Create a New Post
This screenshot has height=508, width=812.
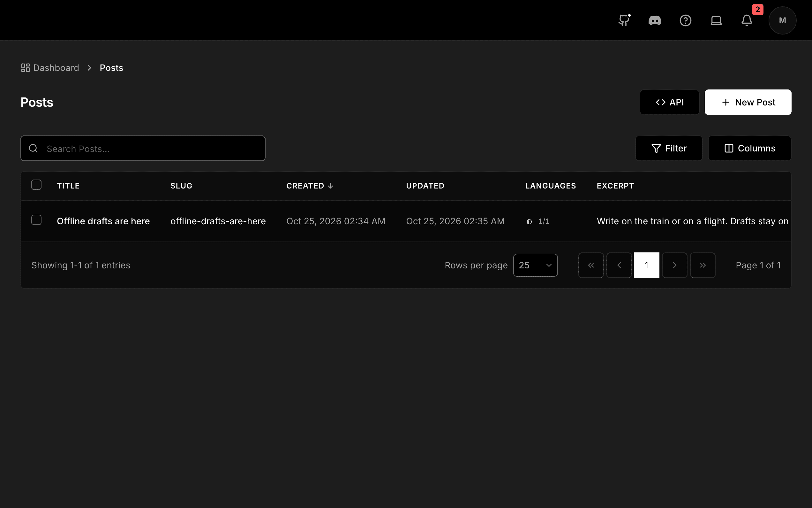[748, 102]
